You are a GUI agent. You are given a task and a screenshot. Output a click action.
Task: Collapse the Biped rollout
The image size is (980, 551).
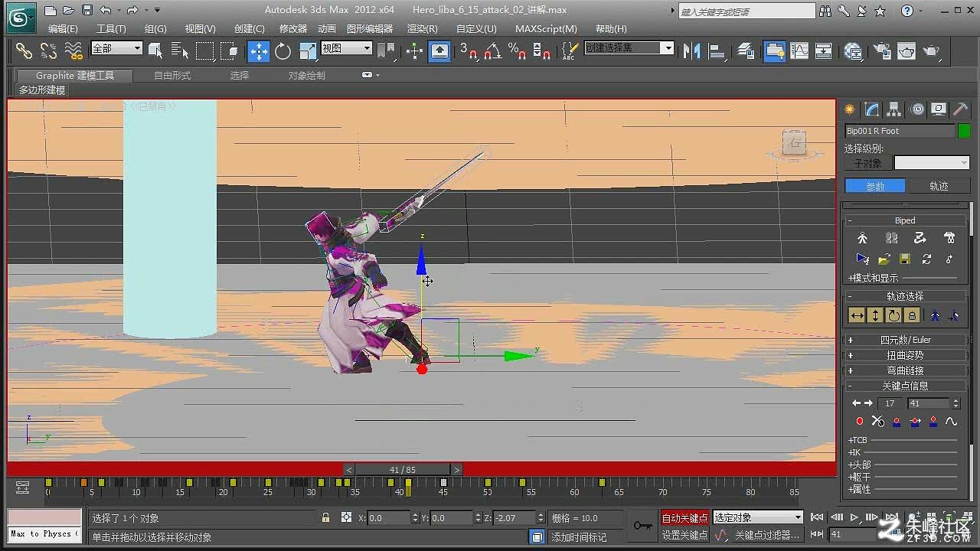click(x=905, y=220)
